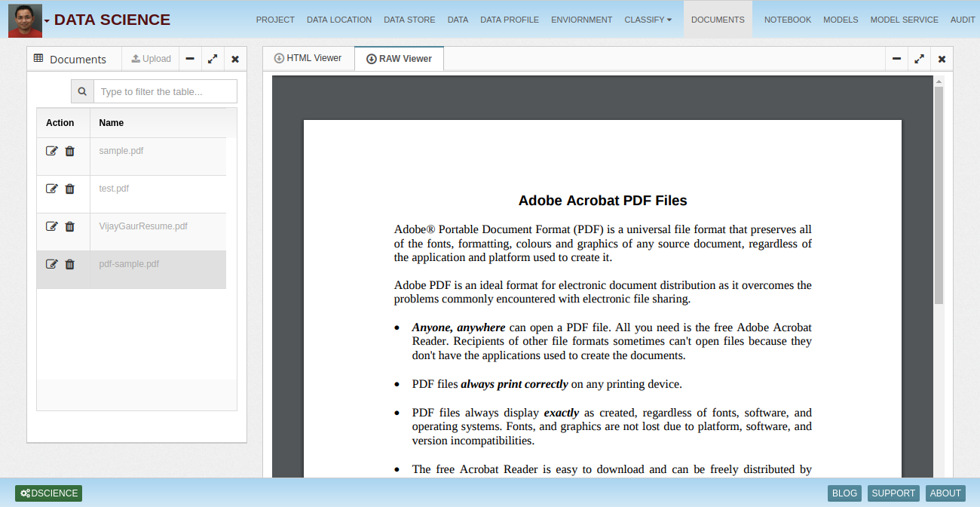Focus the table filter input
Image resolution: width=980 pixels, height=507 pixels.
click(x=165, y=91)
